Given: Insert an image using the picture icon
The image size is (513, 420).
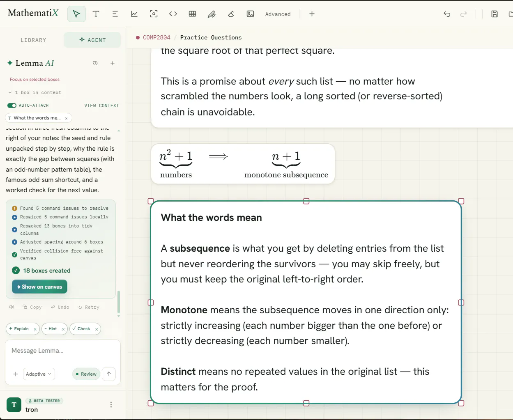Looking at the screenshot, I should (250, 14).
